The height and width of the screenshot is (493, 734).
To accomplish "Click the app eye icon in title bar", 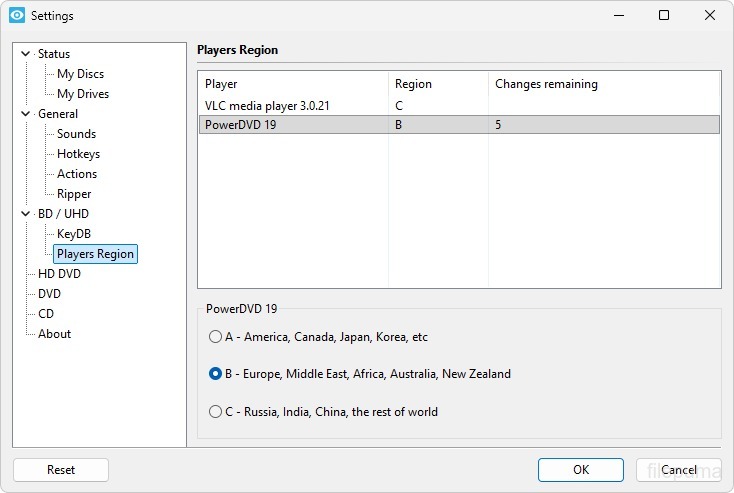I will (17, 16).
